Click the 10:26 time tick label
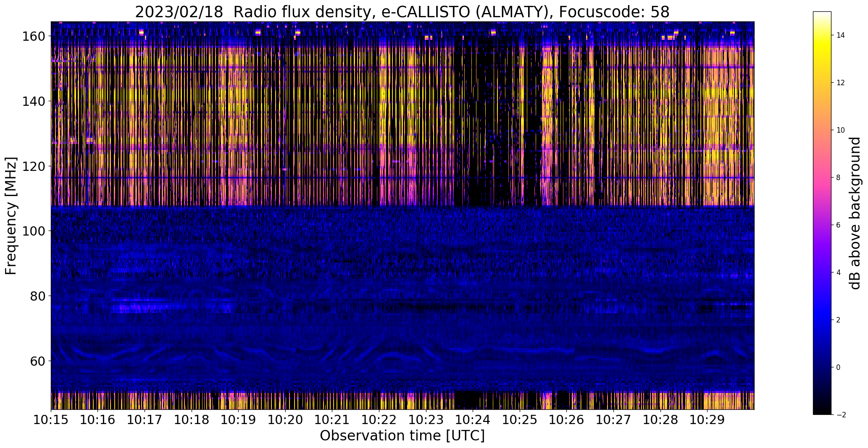868x448 pixels. coord(566,420)
